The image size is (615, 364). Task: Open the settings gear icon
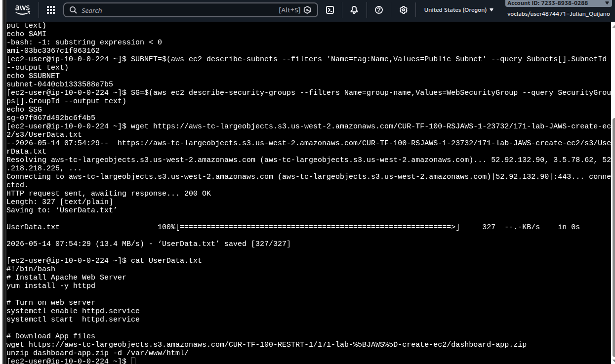pos(404,10)
